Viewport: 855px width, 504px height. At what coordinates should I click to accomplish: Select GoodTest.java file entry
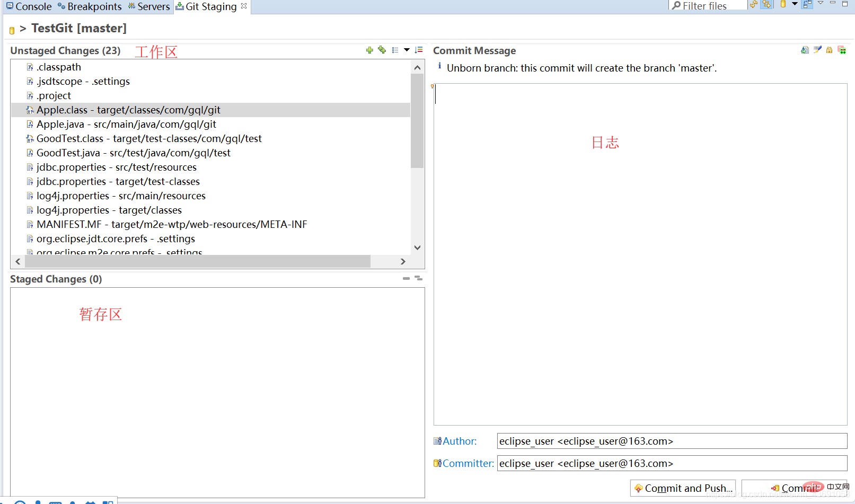tap(210, 153)
